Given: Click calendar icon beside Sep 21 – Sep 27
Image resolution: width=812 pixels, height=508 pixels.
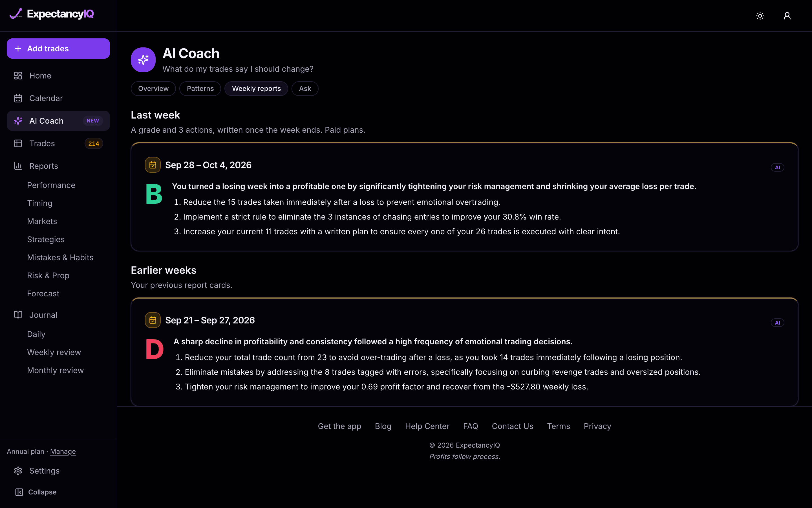Looking at the screenshot, I should tap(153, 320).
